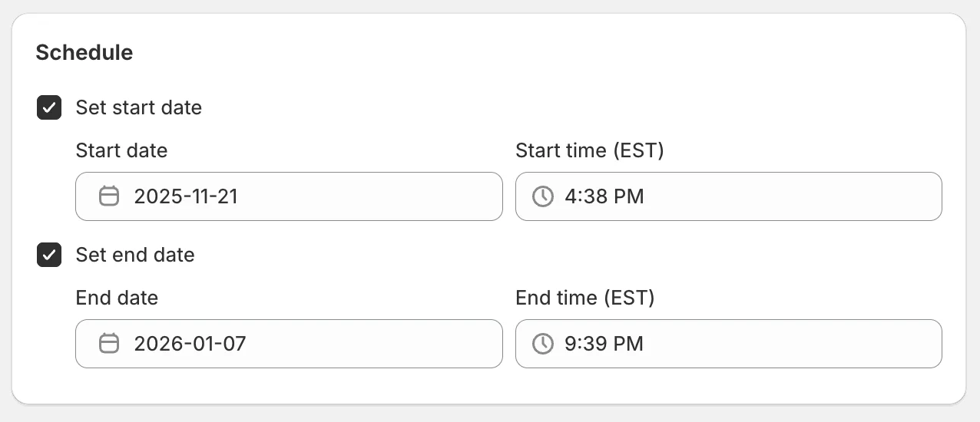Click the "End time (EST)" label

(x=584, y=298)
